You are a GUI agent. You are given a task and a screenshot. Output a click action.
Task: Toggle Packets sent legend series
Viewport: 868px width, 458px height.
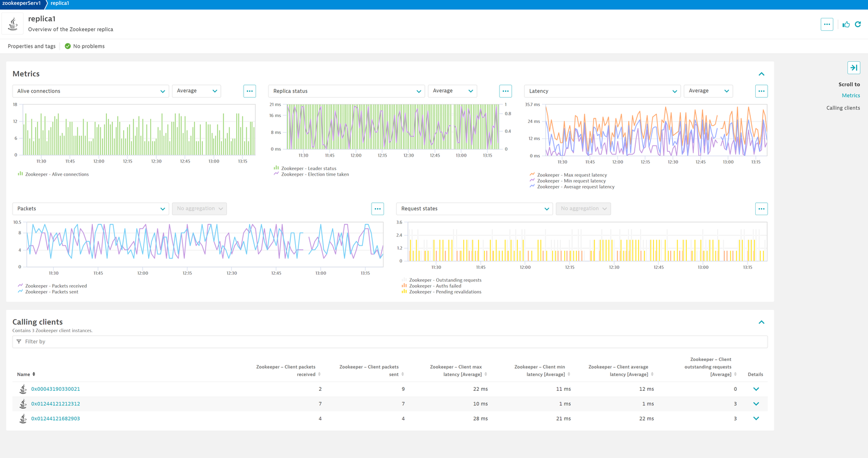pos(48,292)
